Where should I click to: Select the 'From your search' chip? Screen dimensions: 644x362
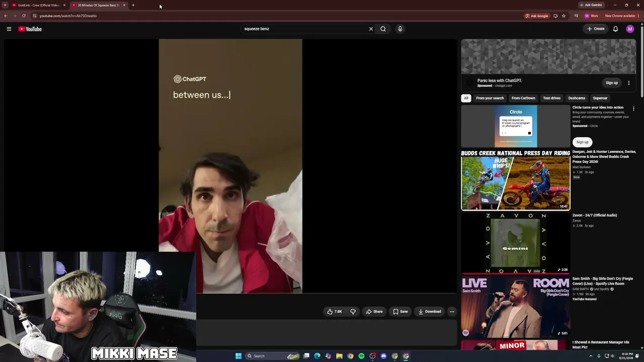click(490, 98)
